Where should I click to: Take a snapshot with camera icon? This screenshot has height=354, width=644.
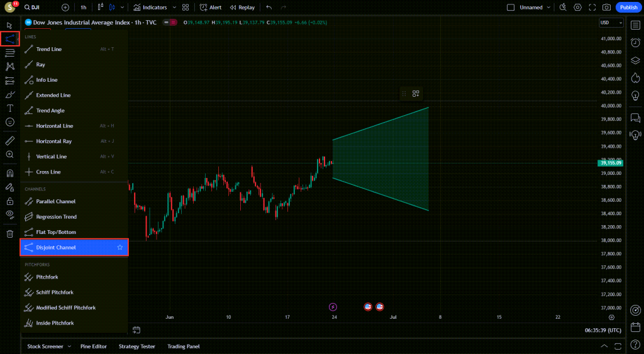tap(607, 8)
